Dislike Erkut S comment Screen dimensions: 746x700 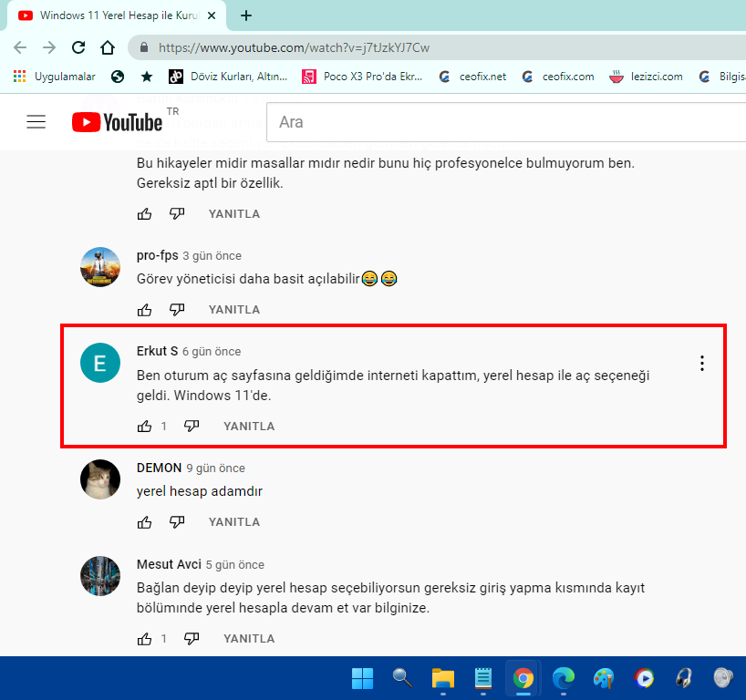[x=192, y=426]
